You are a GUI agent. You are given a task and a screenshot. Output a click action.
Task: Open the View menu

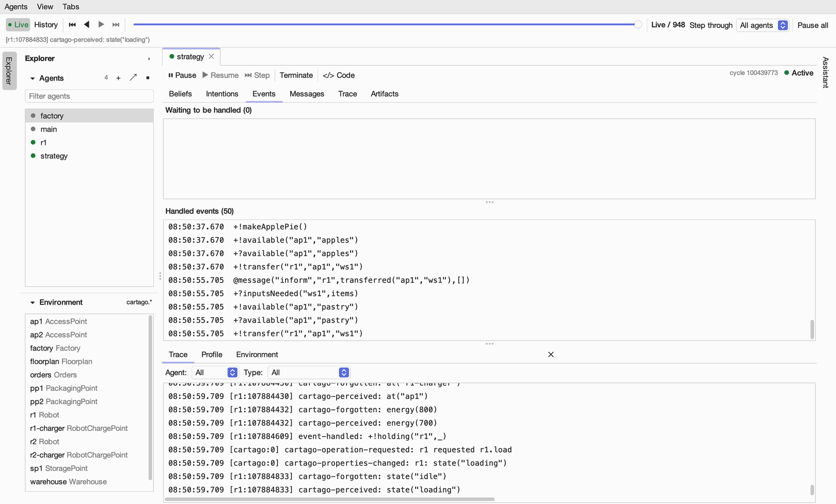(45, 7)
